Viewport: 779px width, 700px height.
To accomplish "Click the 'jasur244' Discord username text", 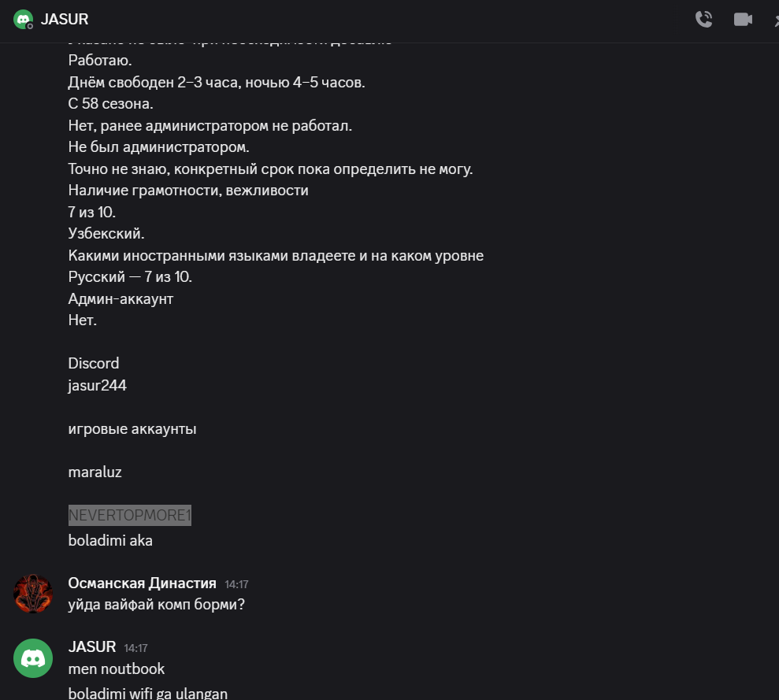I will tap(98, 386).
